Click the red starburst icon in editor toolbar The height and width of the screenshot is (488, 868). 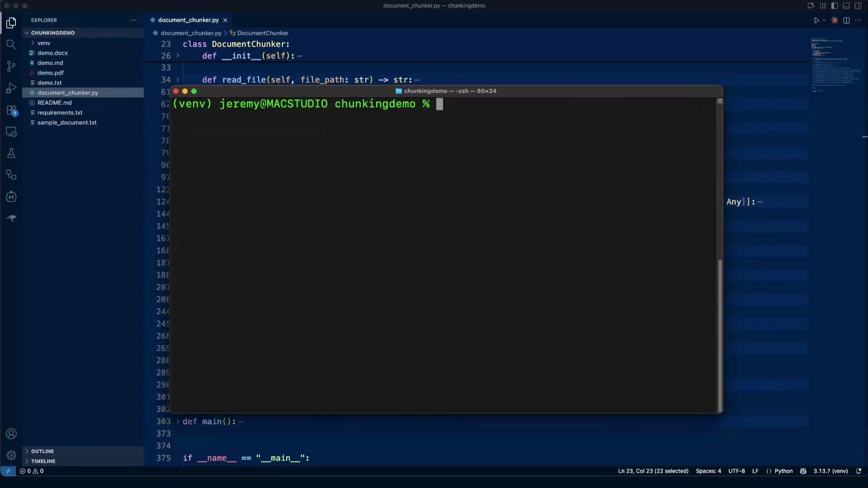pos(835,20)
